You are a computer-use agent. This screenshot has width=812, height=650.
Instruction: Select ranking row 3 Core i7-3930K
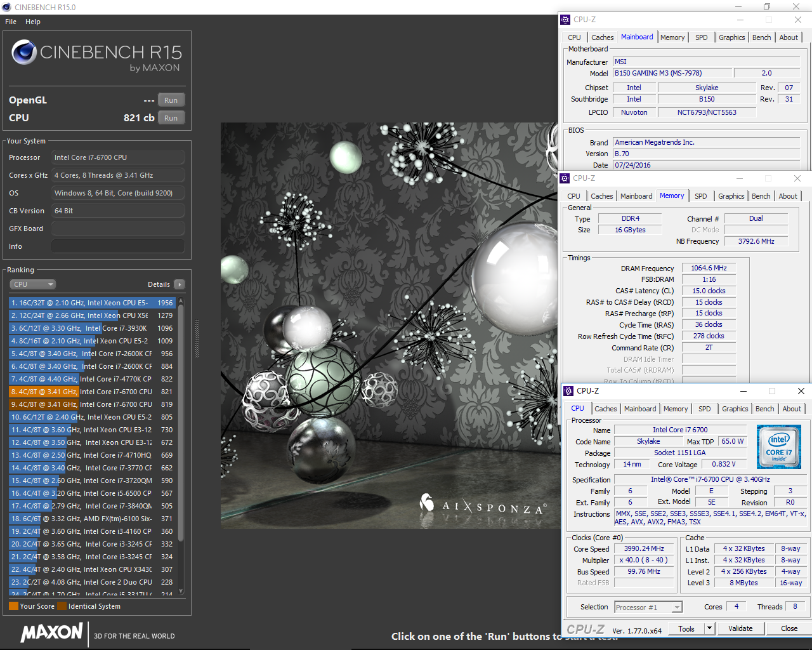[x=92, y=328]
